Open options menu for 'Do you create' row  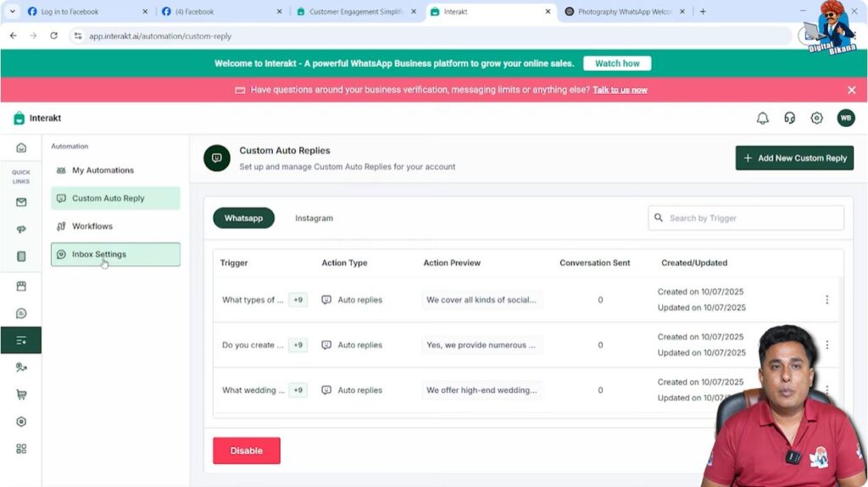point(826,345)
